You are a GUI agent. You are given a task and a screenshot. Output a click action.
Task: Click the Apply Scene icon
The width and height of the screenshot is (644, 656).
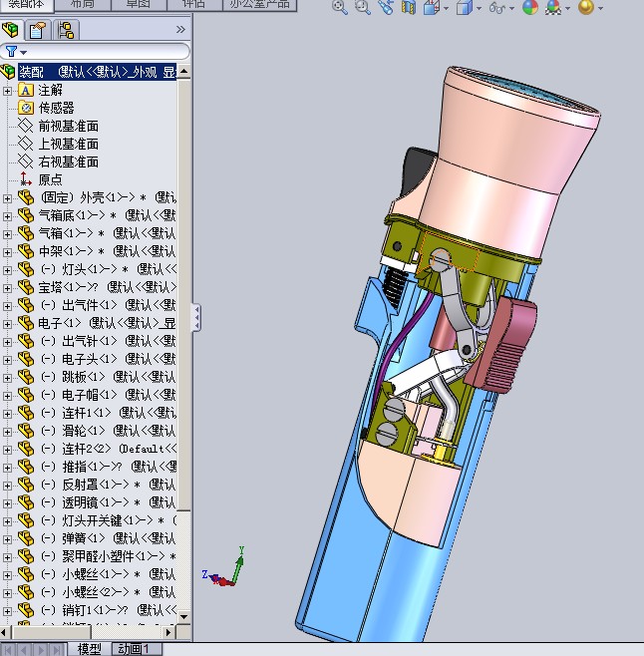coord(553,7)
